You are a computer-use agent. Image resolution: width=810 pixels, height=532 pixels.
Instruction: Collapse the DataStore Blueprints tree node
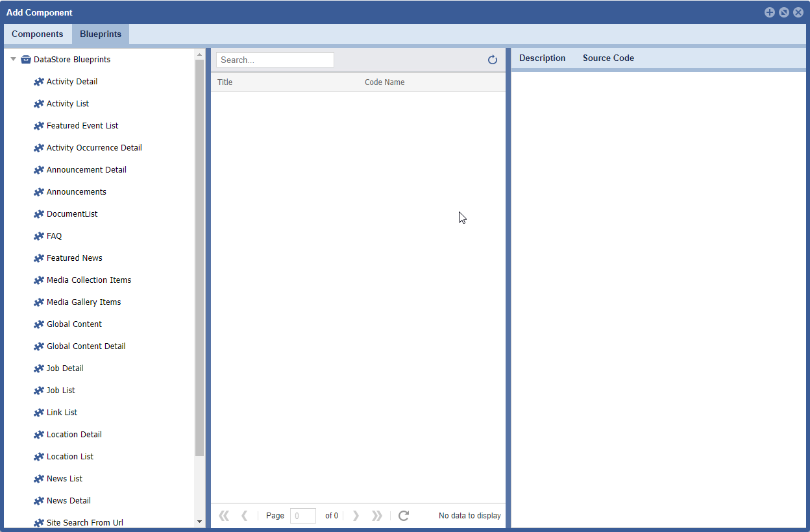point(13,59)
